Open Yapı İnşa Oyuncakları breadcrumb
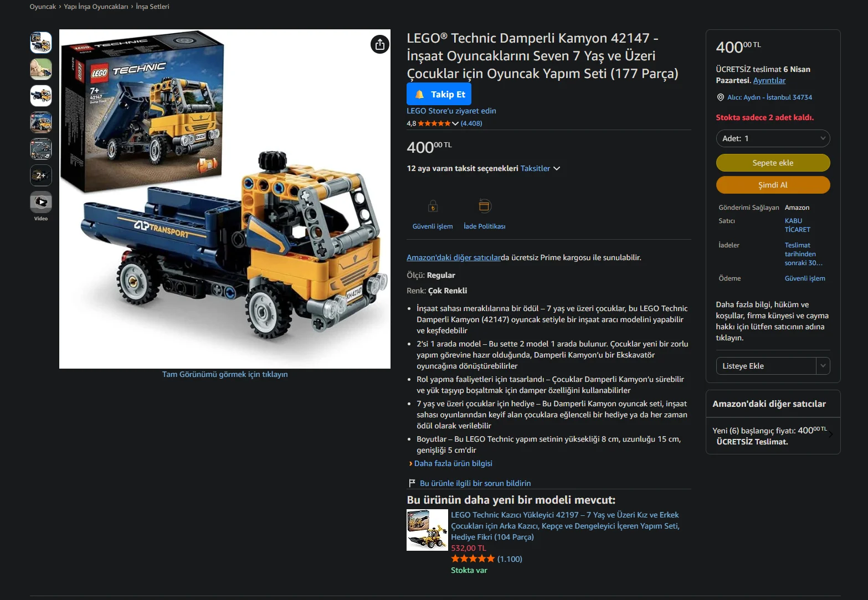This screenshot has height=600, width=868. (96, 7)
